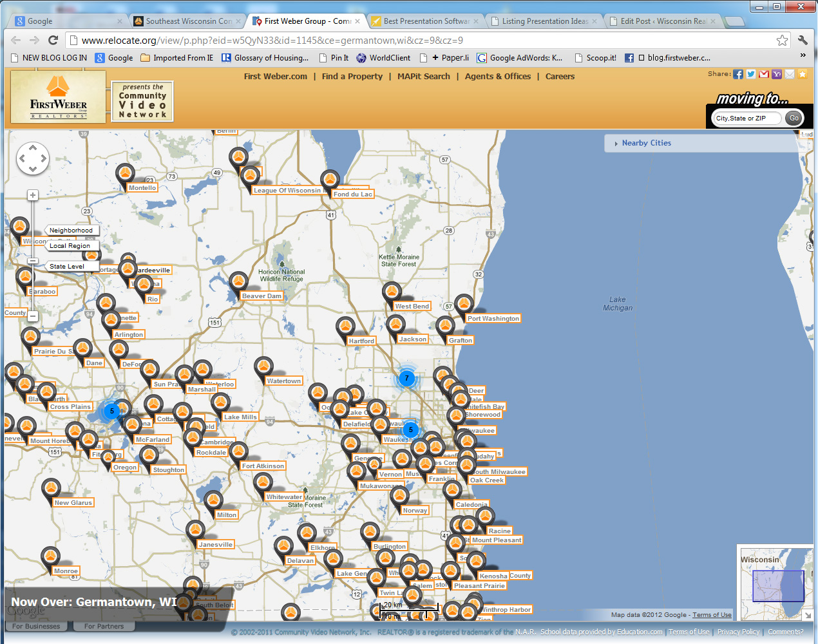Collapse the overview map using the corner arrow
This screenshot has height=644, width=818.
coord(808,615)
